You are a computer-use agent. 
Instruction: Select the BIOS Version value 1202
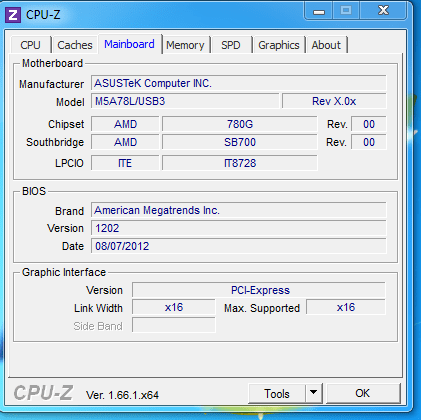(x=239, y=228)
